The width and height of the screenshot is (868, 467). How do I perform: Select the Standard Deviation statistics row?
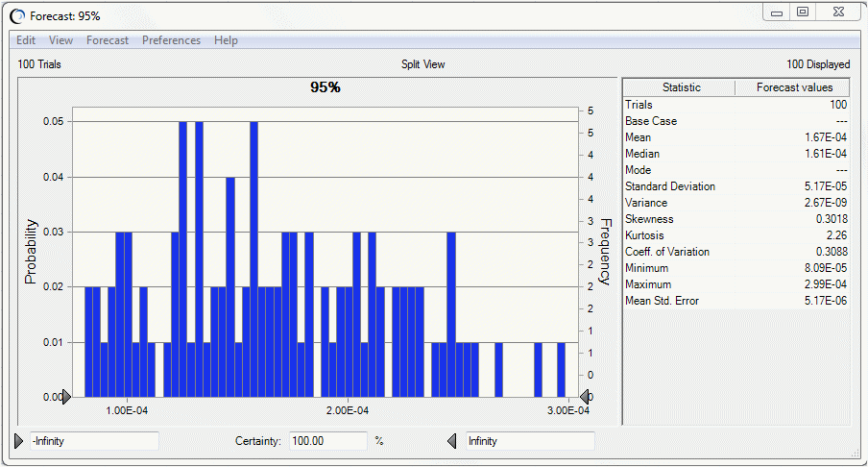[x=735, y=186]
